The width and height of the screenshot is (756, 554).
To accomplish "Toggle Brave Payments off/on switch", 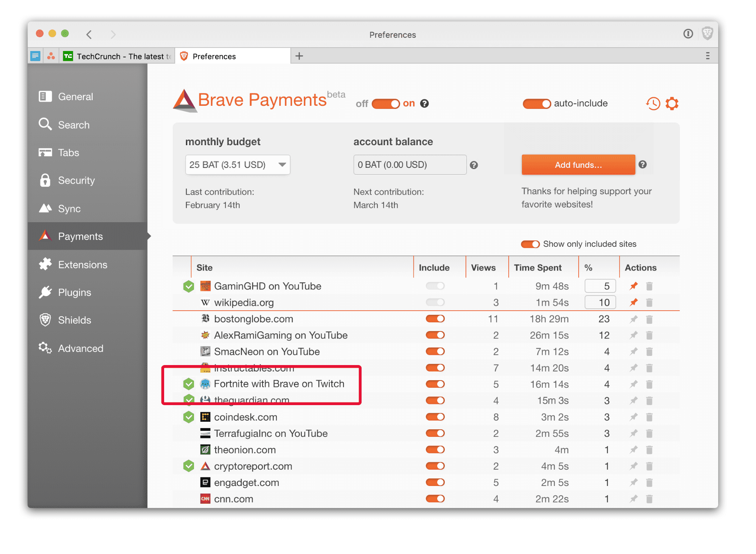I will (385, 104).
